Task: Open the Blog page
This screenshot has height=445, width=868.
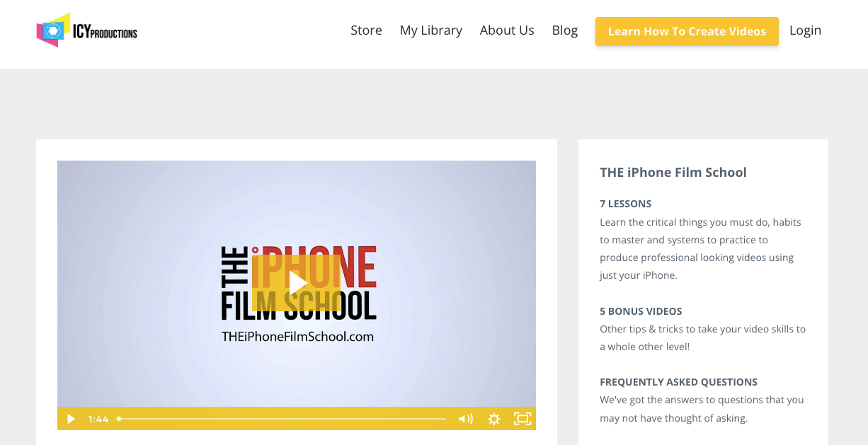Action: [x=564, y=30]
